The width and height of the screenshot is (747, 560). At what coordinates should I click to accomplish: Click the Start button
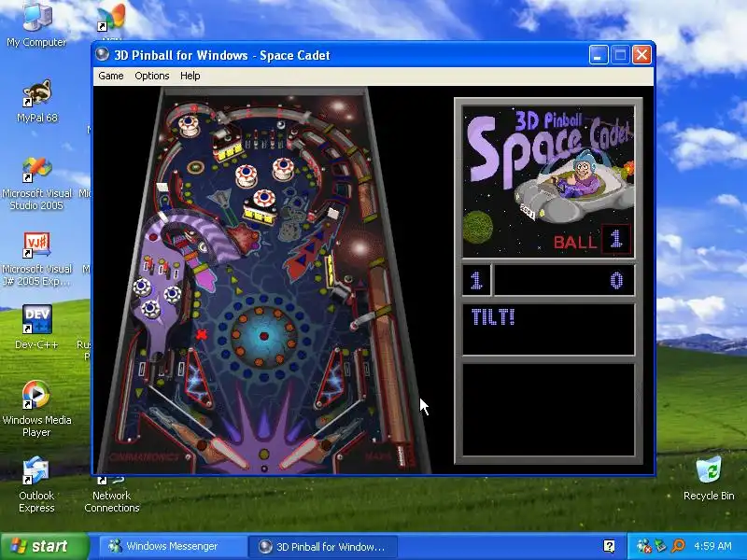(44, 546)
